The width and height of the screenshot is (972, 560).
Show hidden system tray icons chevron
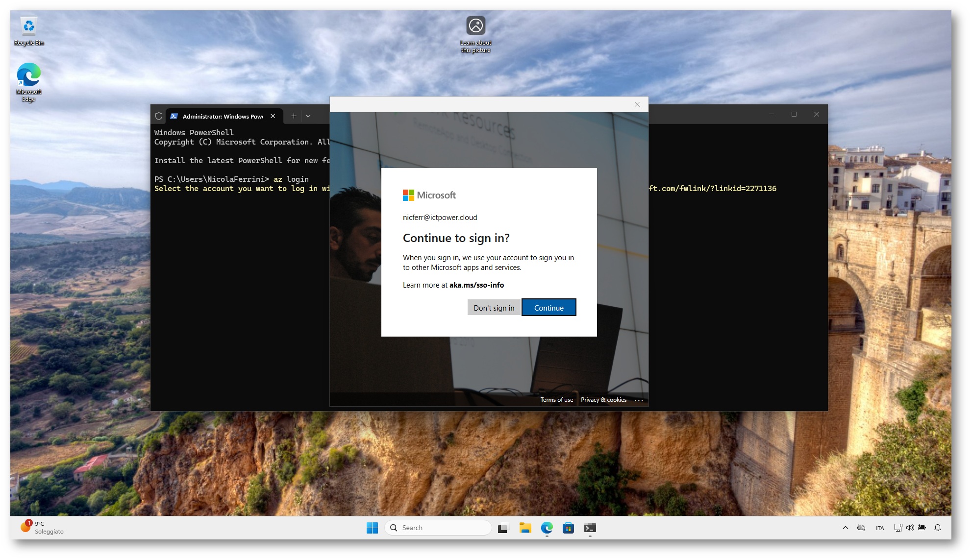coord(845,528)
